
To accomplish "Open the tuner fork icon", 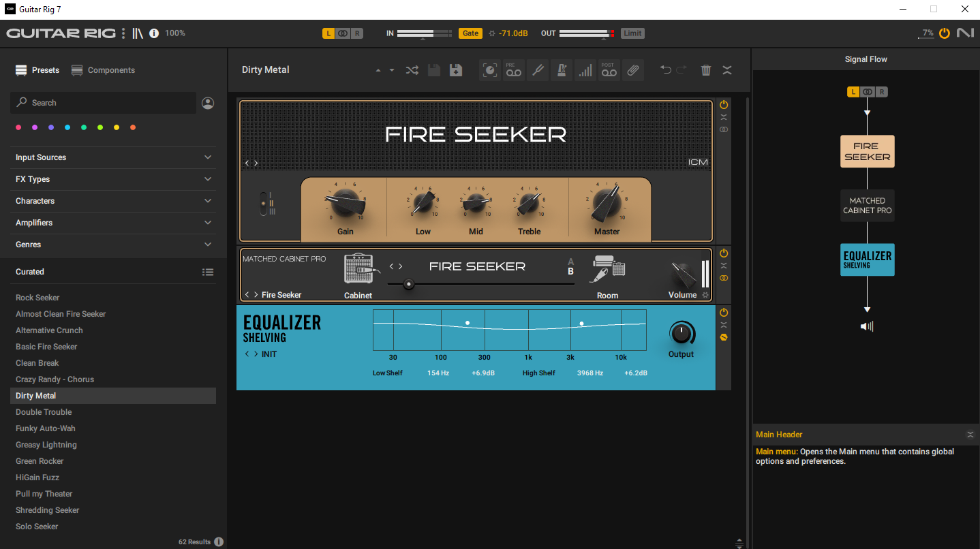I will pyautogui.click(x=537, y=69).
